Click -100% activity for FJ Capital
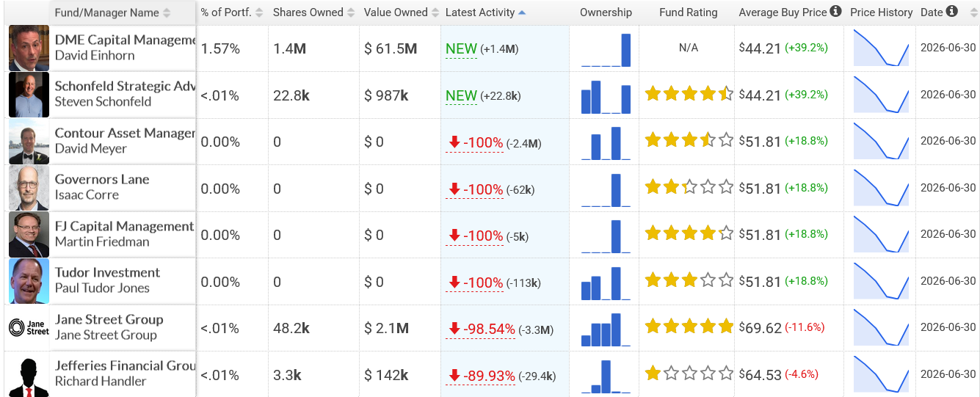 (476, 236)
